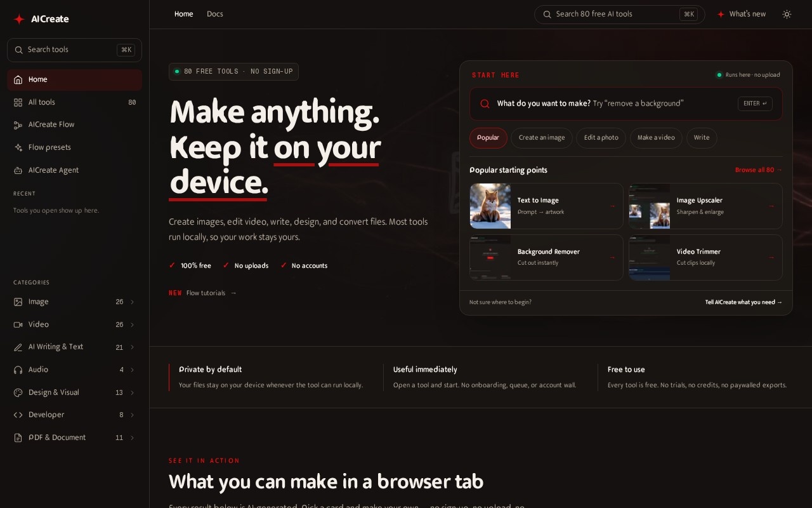Click the Developer code brackets icon

coord(18,415)
